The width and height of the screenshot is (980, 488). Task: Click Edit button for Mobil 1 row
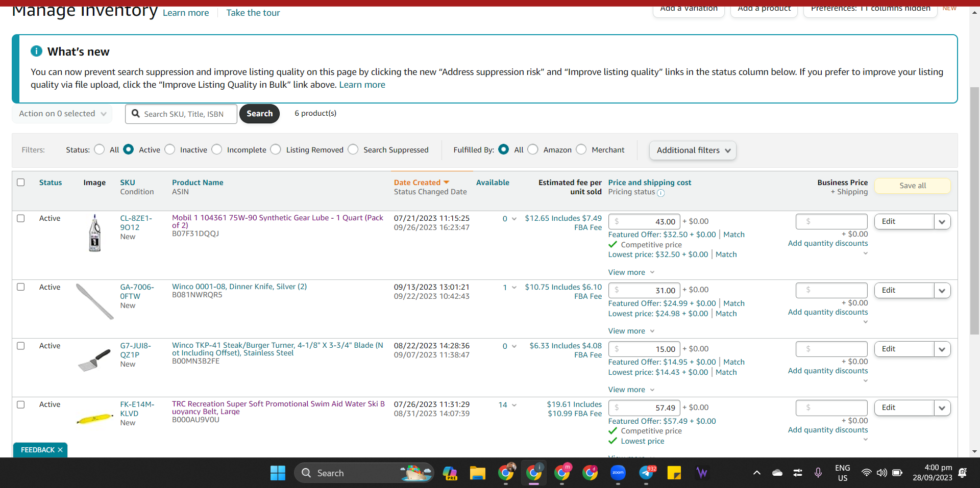coord(904,222)
